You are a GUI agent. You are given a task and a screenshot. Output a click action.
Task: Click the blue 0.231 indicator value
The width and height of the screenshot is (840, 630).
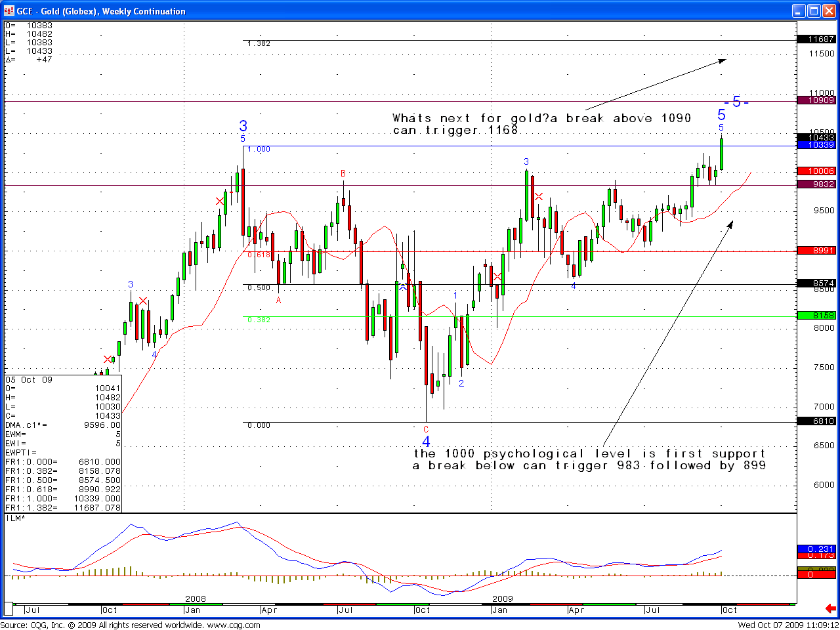816,549
